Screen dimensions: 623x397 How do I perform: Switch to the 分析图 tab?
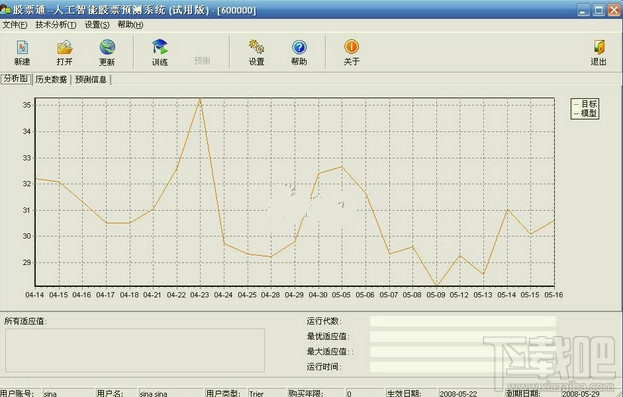16,79
